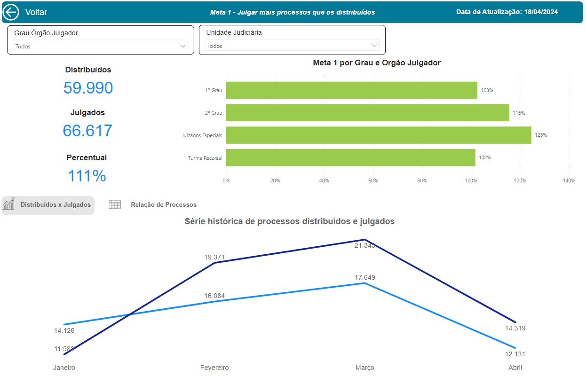Click the April data point 12.131
The width and height of the screenshot is (586, 392).
pos(515,348)
